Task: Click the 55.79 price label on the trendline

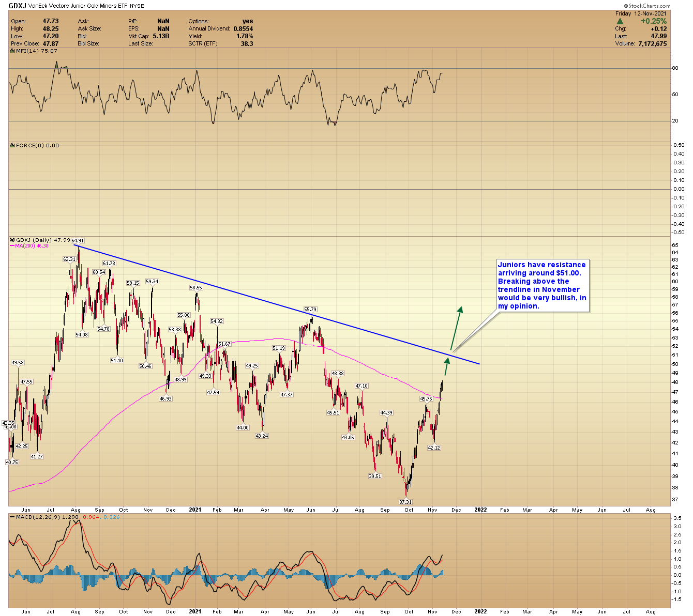Action: (x=310, y=309)
